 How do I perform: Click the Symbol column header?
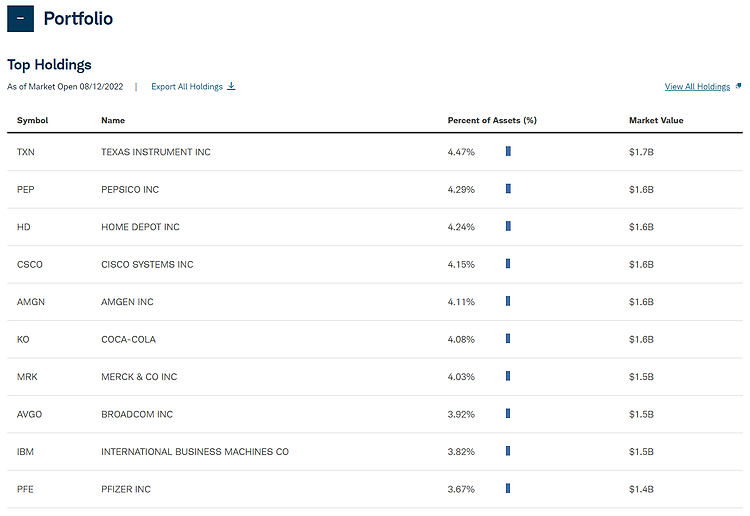(x=33, y=120)
